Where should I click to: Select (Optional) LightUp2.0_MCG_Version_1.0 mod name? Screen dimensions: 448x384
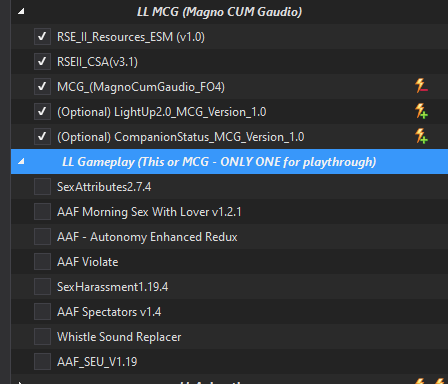click(162, 112)
